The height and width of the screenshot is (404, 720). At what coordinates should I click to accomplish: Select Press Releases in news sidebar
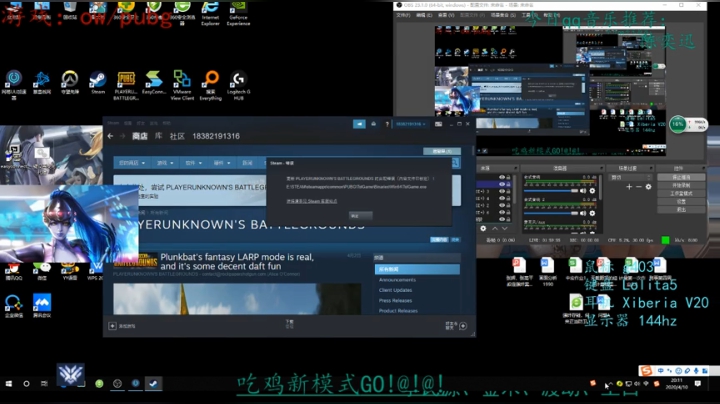click(x=395, y=301)
